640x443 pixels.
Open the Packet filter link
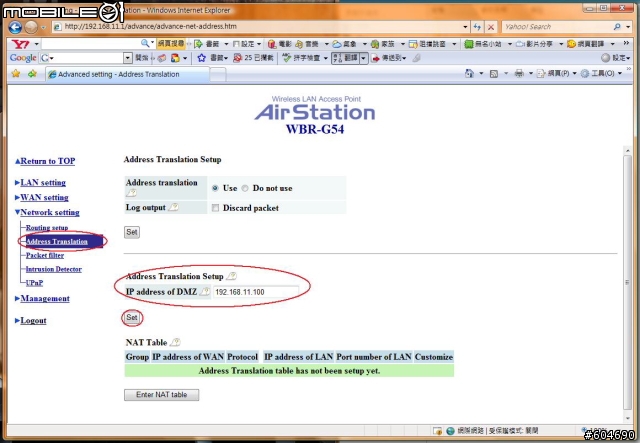pos(45,255)
